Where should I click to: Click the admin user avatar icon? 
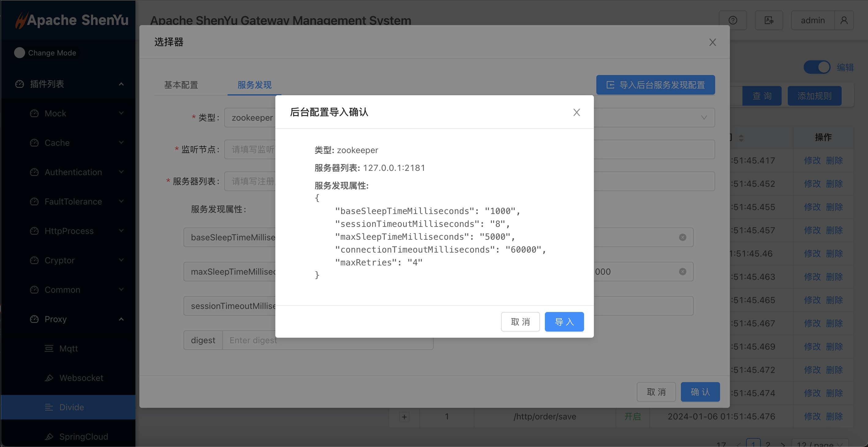click(x=844, y=21)
